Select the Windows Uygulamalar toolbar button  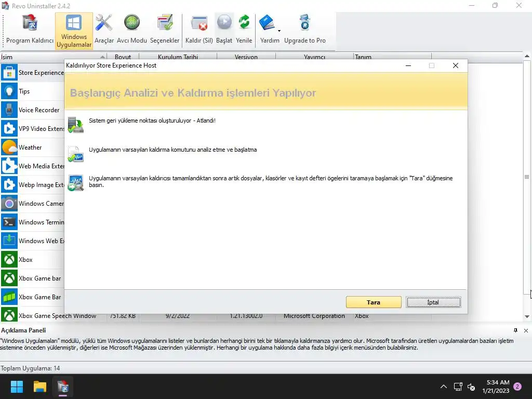[74, 31]
